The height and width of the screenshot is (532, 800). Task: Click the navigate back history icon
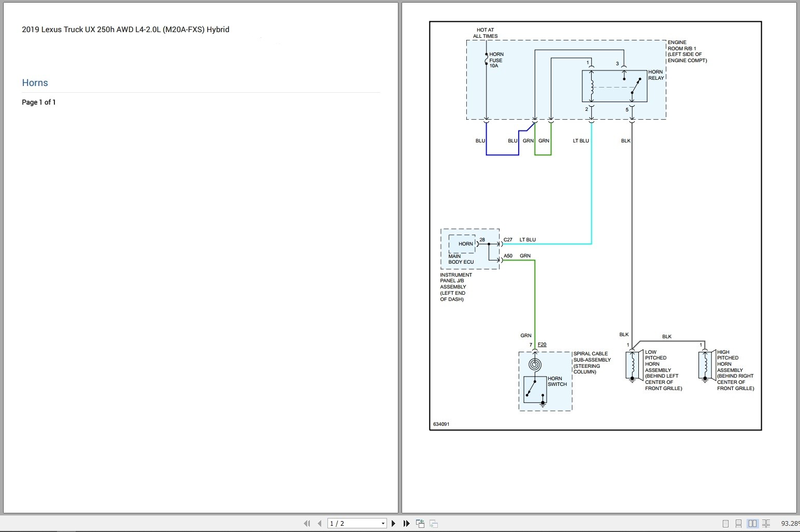point(420,523)
